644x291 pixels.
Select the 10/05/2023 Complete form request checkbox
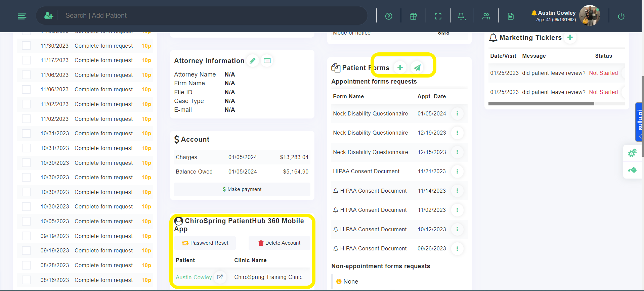(26, 221)
